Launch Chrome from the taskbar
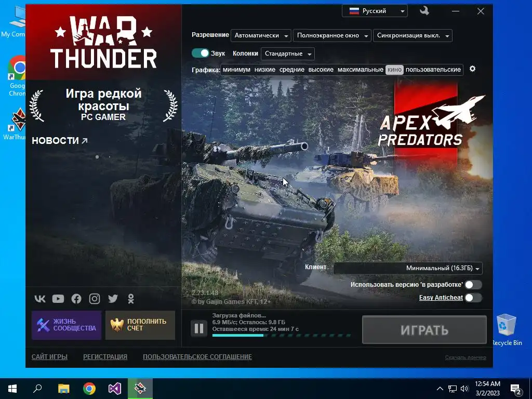The height and width of the screenshot is (399, 532). [89, 389]
